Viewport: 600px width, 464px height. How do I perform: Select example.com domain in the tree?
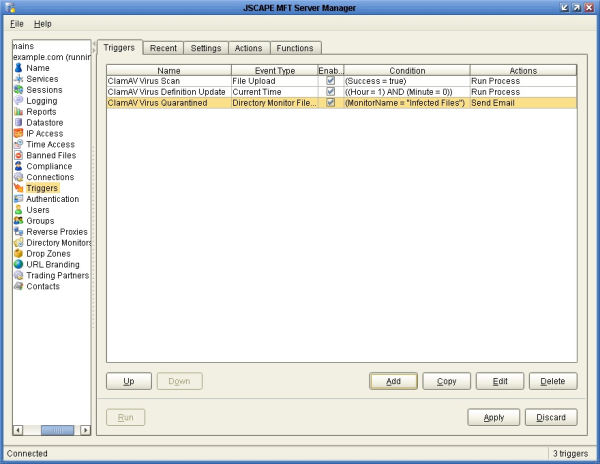click(x=52, y=57)
